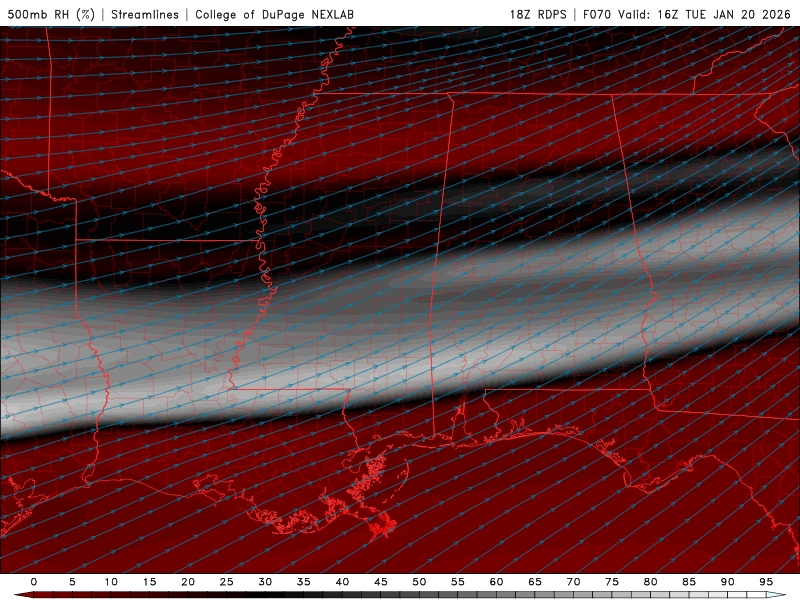Click the 'F070' forecast hour text
800x600 pixels.
(597, 14)
